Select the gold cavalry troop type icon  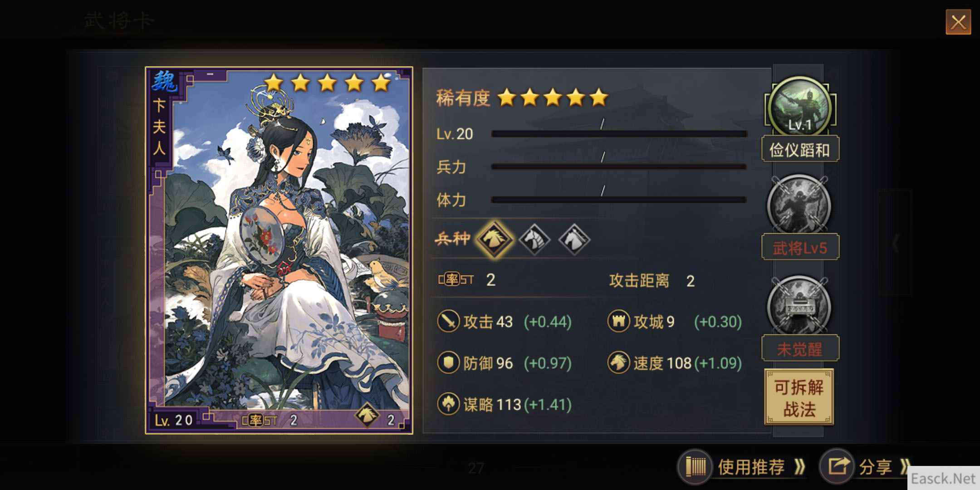pos(494,239)
